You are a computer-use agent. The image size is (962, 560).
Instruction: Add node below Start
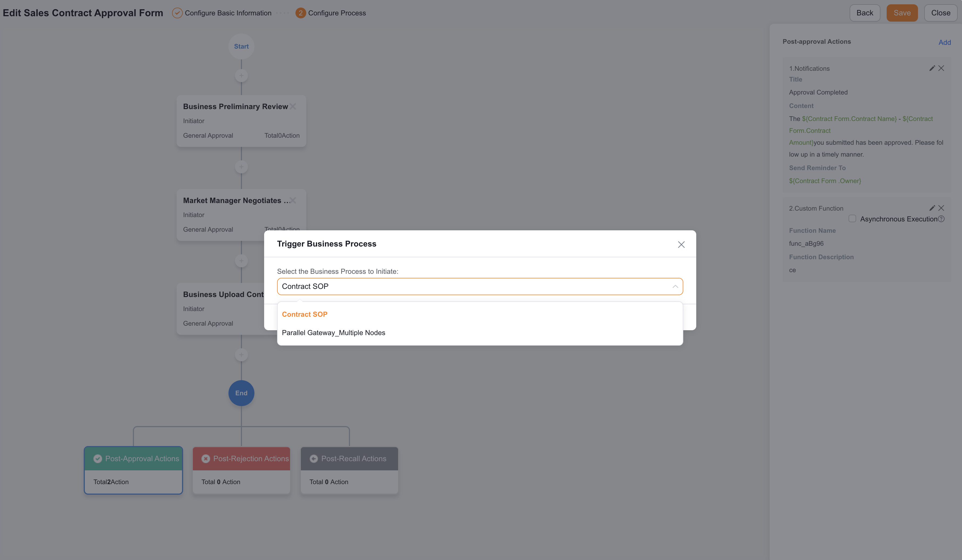(x=241, y=76)
